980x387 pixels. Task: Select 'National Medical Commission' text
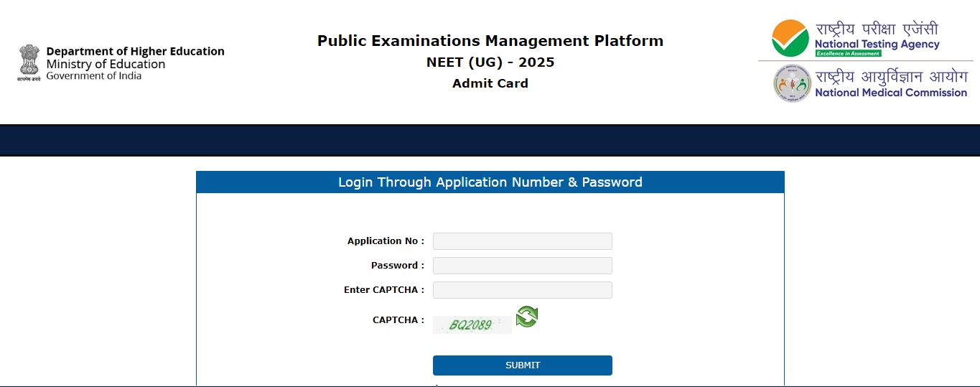[891, 93]
